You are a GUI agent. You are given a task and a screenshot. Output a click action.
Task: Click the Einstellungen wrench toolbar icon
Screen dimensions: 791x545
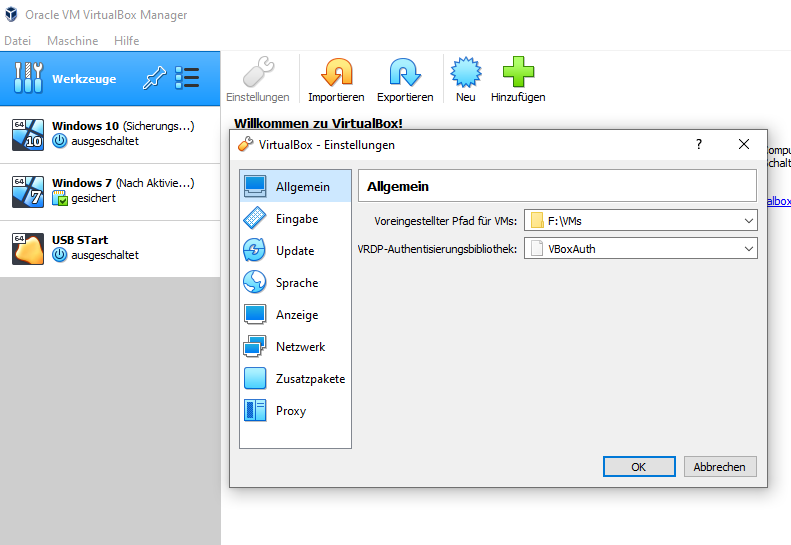[x=258, y=72]
